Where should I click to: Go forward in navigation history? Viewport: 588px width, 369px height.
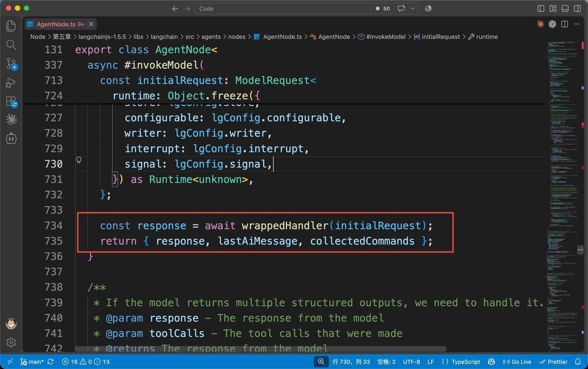coord(187,8)
